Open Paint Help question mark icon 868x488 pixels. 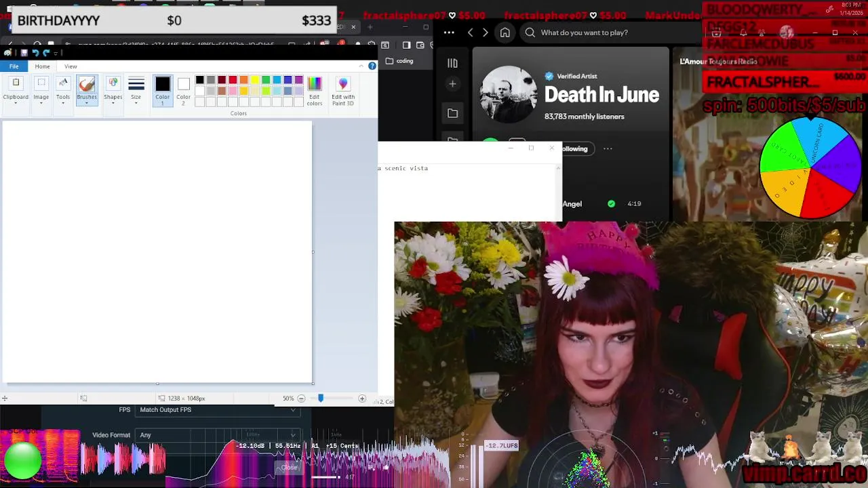(372, 66)
